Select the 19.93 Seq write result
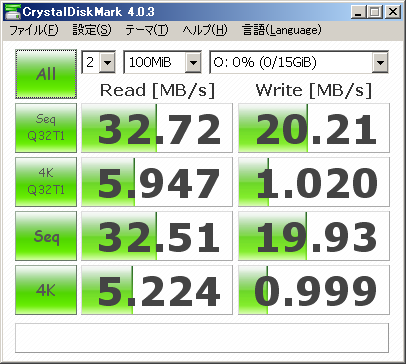This screenshot has height=364, width=406. coord(314,236)
